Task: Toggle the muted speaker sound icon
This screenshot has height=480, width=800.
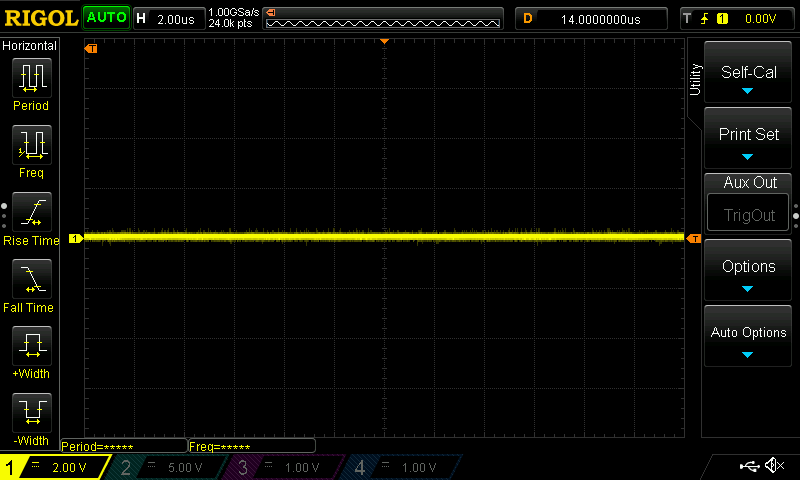Action: coord(774,465)
